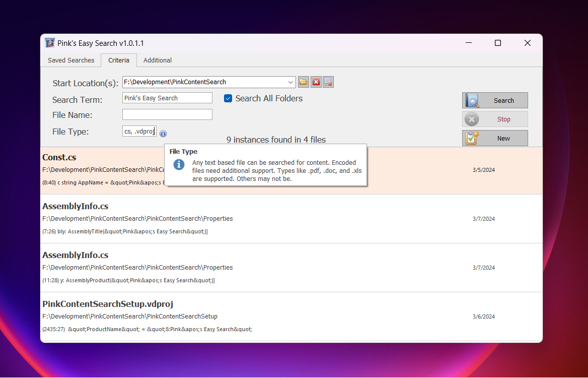
Task: Uncheck the Search All Folders checkbox
Action: click(x=228, y=99)
